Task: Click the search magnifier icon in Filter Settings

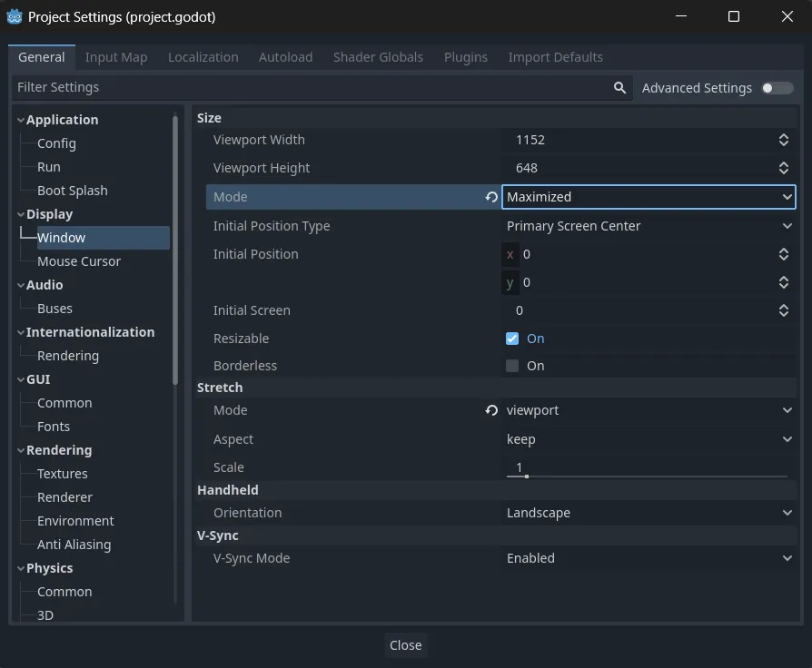Action: pos(619,88)
